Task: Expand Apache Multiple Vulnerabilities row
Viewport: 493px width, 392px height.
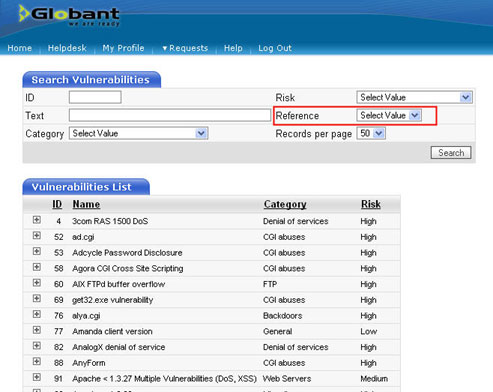Action: [37, 377]
